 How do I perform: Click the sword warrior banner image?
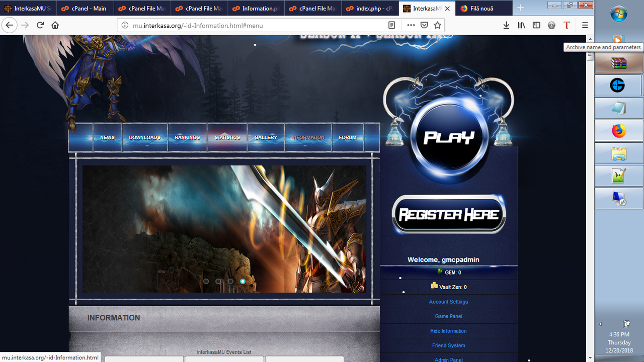tap(224, 229)
